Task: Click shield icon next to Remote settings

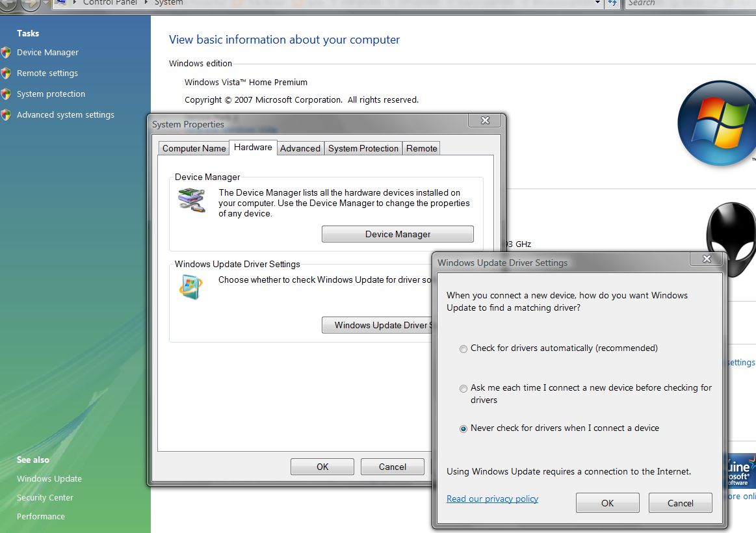Action: [x=6, y=73]
